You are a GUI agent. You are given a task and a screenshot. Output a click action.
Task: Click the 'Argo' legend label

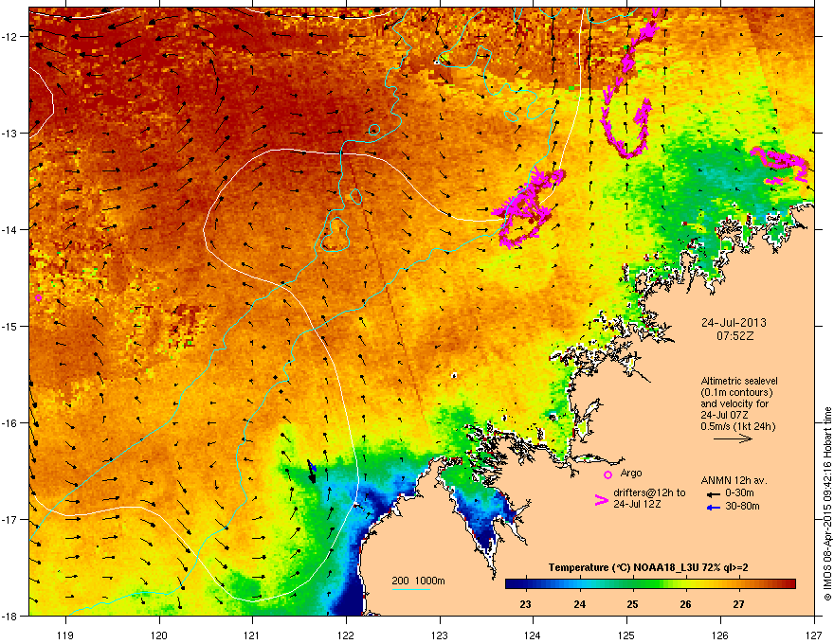(x=631, y=473)
